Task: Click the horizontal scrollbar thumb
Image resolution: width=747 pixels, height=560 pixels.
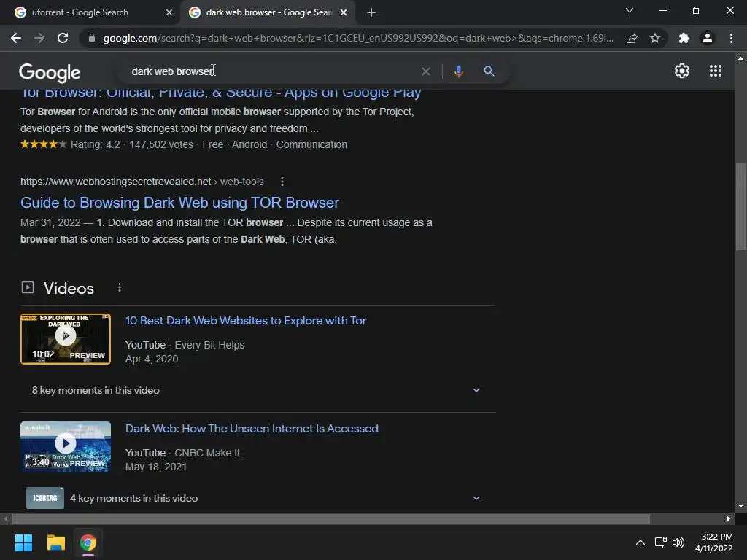Action: point(331,518)
